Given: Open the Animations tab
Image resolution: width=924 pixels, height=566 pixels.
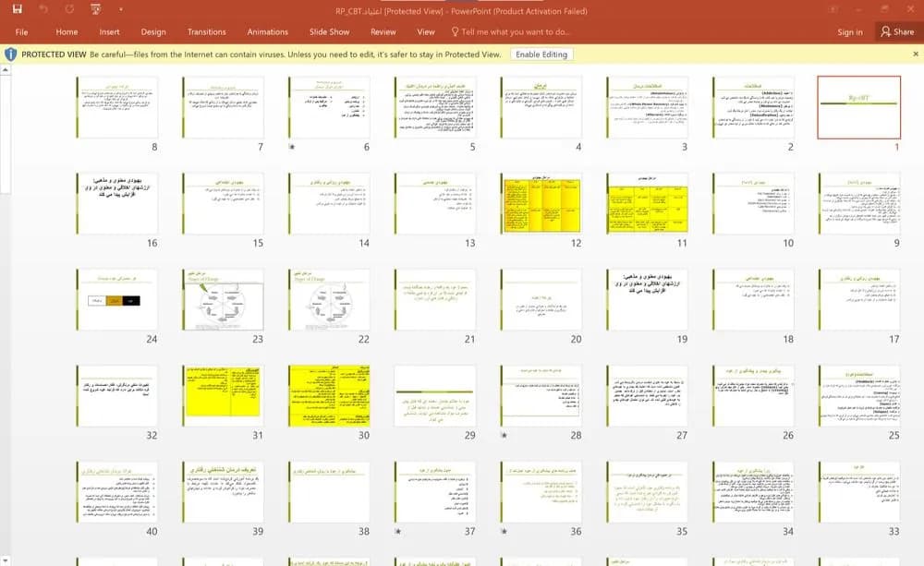Looking at the screenshot, I should coord(268,31).
